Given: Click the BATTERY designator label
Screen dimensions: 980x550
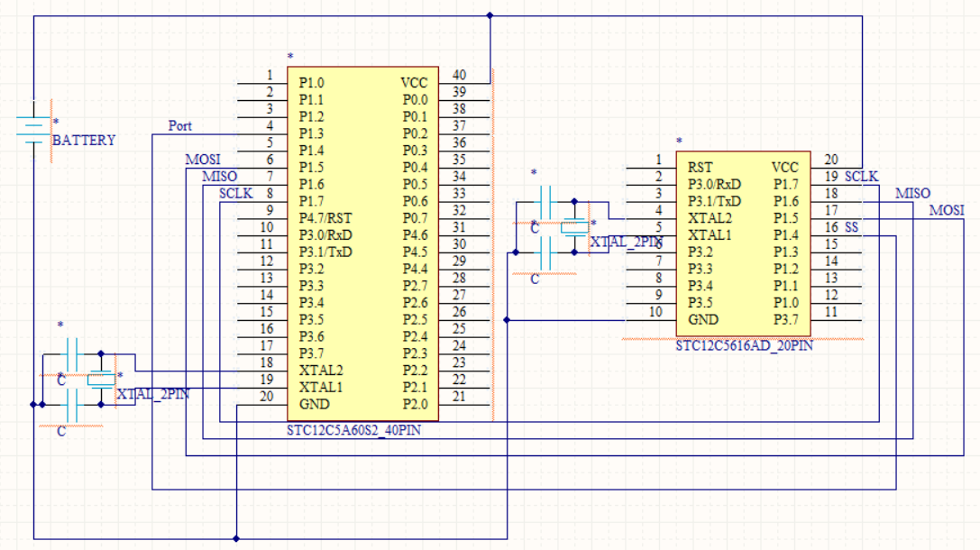Looking at the screenshot, I should (x=84, y=140).
